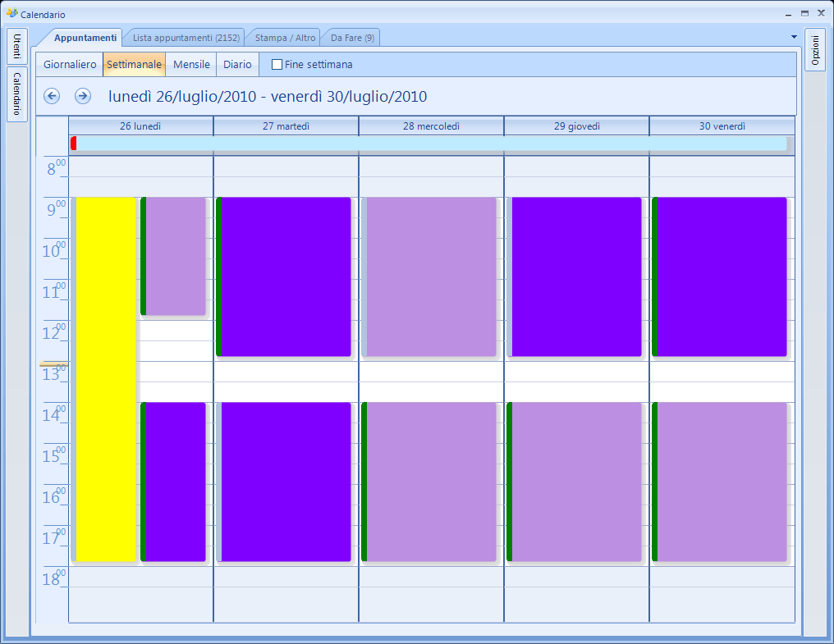
Task: Click the 29 giovedì column header
Action: 576,126
